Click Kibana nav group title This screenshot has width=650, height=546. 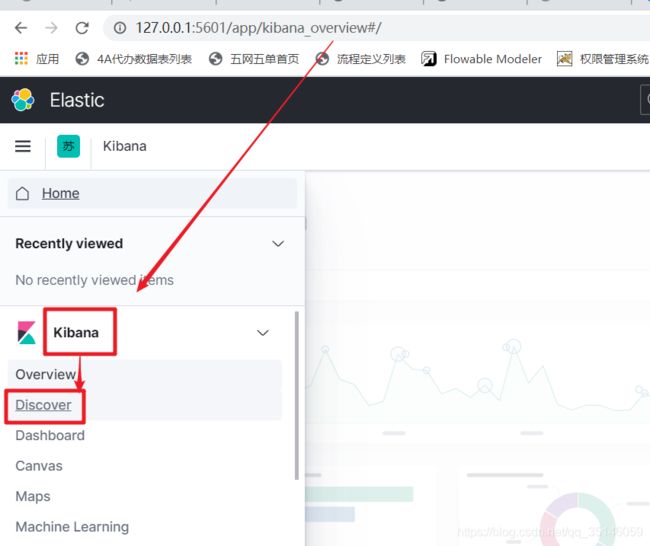[76, 332]
